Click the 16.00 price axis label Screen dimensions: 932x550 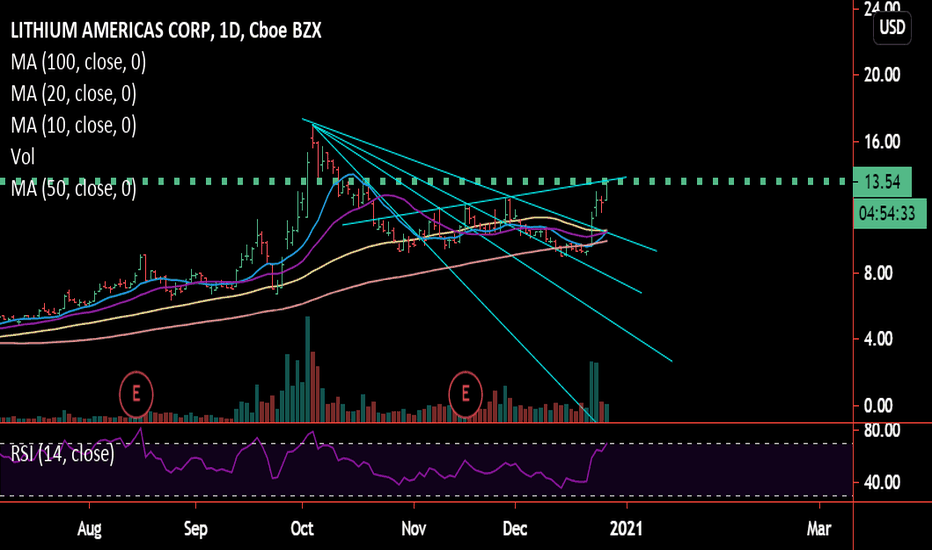coord(882,142)
